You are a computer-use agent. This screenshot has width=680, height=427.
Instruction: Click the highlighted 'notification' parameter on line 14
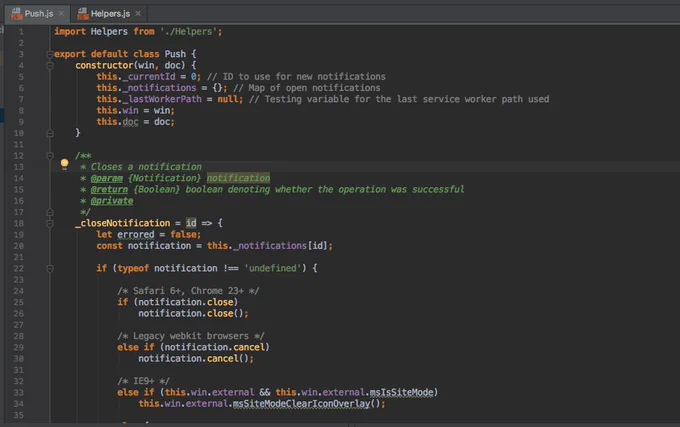click(x=239, y=178)
